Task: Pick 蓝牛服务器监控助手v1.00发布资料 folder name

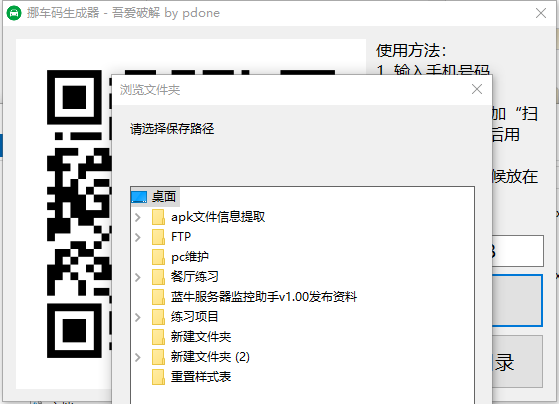Action: point(264,297)
